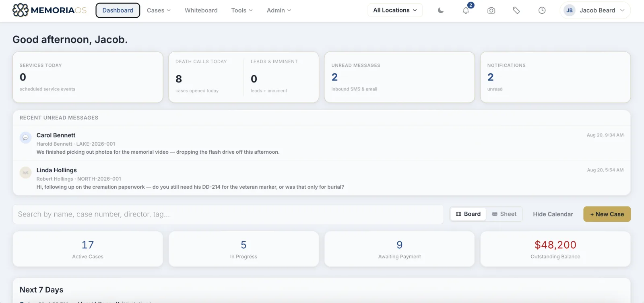Expand the Admin menu
The width and height of the screenshot is (644, 303).
[279, 10]
